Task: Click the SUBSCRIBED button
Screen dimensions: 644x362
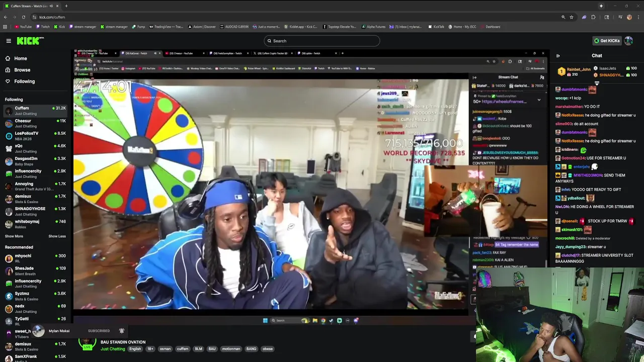Action: 99,331
